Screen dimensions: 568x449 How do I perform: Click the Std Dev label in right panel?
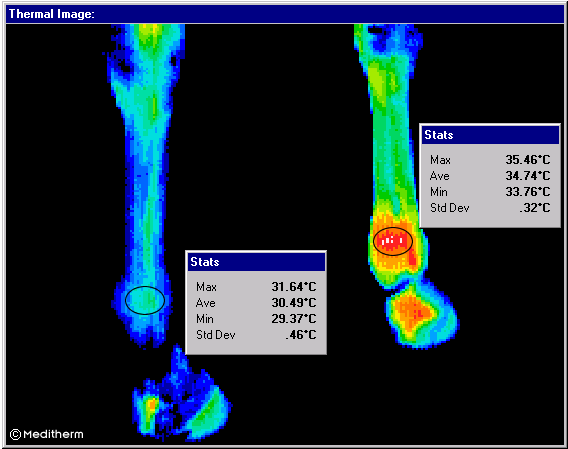[x=450, y=208]
